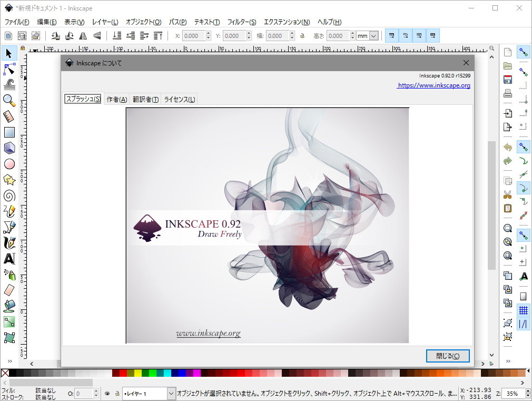The height and width of the screenshot is (401, 532).
Task: Select the Gradient tool
Action: [9, 322]
